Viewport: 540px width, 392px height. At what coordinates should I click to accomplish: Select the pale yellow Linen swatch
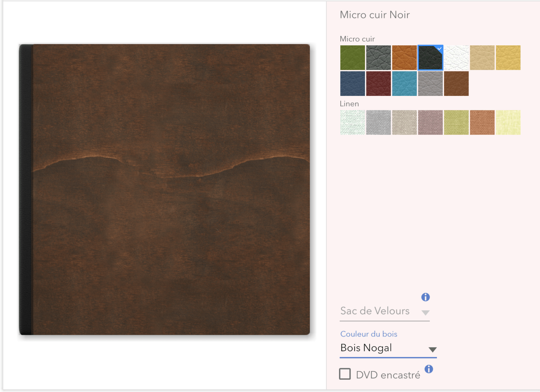pos(508,123)
